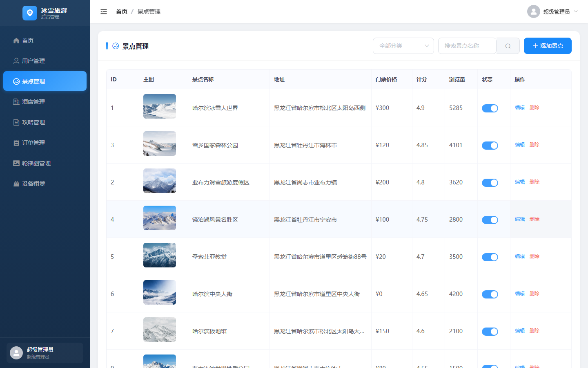Click 编辑 for 镜泊湖风景名胜区
The width and height of the screenshot is (588, 368).
pos(520,219)
